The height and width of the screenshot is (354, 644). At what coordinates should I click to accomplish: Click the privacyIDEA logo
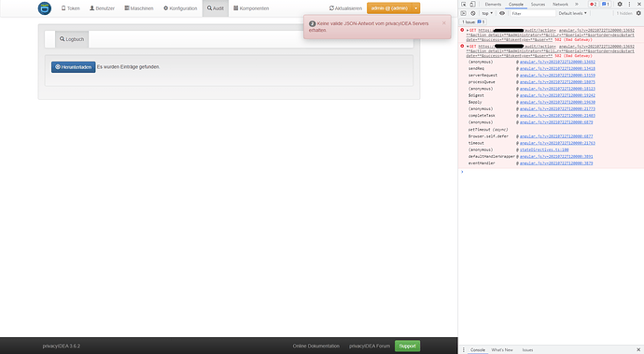45,8
